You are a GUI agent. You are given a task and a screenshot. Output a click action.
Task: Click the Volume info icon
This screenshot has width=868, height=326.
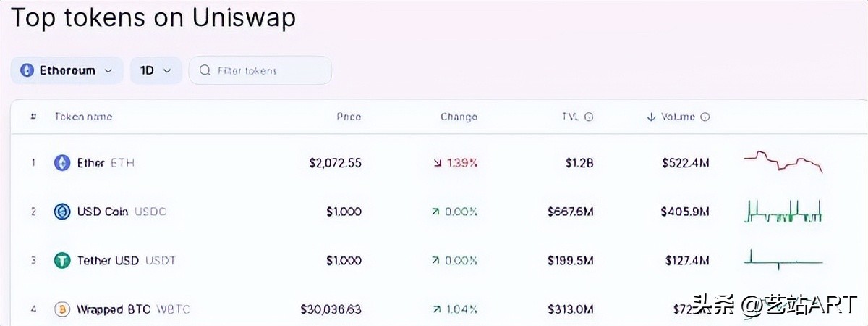pyautogui.click(x=705, y=117)
